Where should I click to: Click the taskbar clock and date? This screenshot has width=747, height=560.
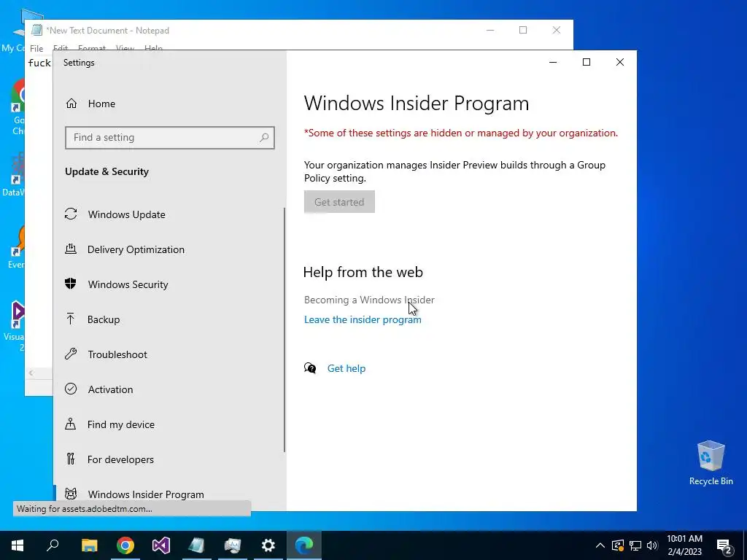(684, 545)
